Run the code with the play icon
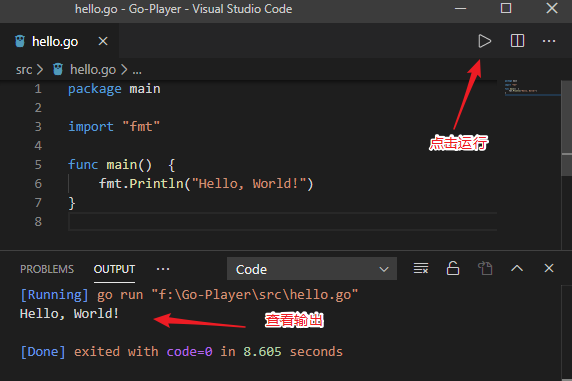Screen dimensions: 572x381 tap(484, 41)
